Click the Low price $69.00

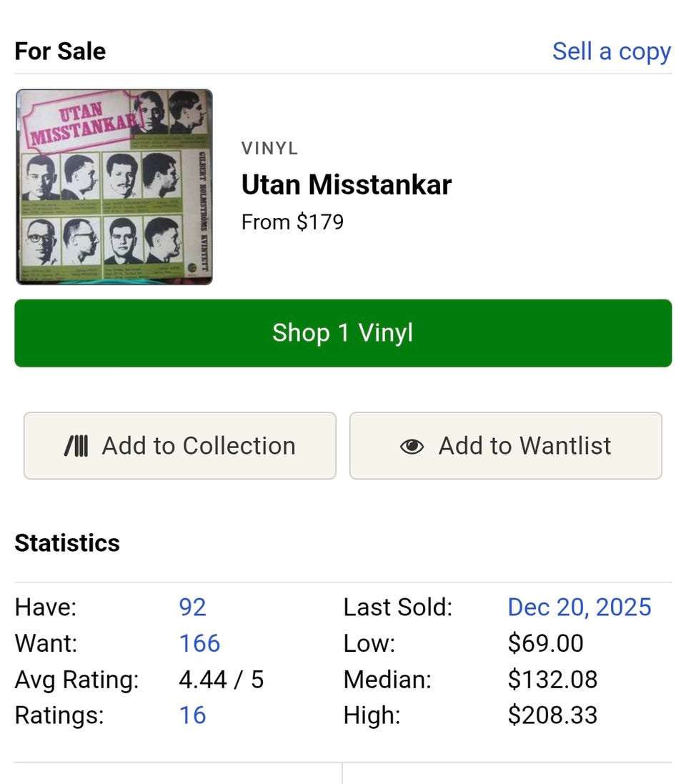pos(545,643)
